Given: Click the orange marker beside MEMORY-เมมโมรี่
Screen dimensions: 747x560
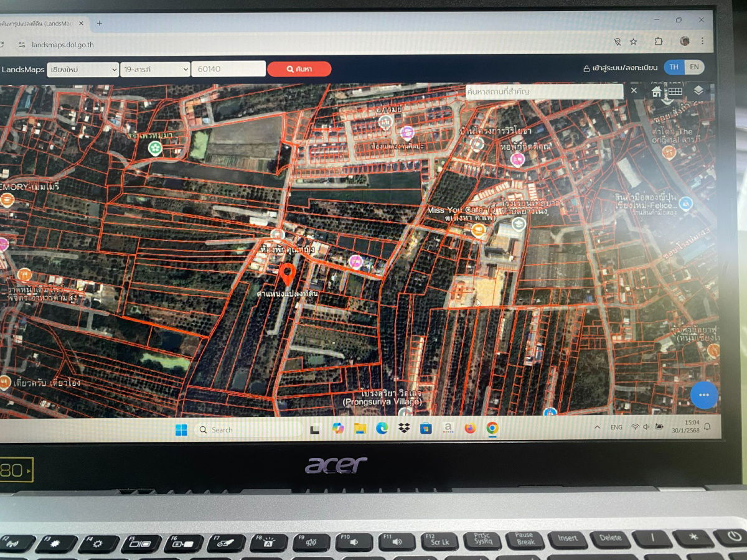Looking at the screenshot, I should point(7,200).
